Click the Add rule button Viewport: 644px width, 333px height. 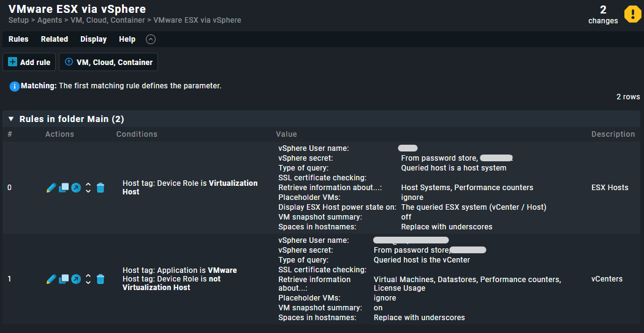pyautogui.click(x=29, y=62)
